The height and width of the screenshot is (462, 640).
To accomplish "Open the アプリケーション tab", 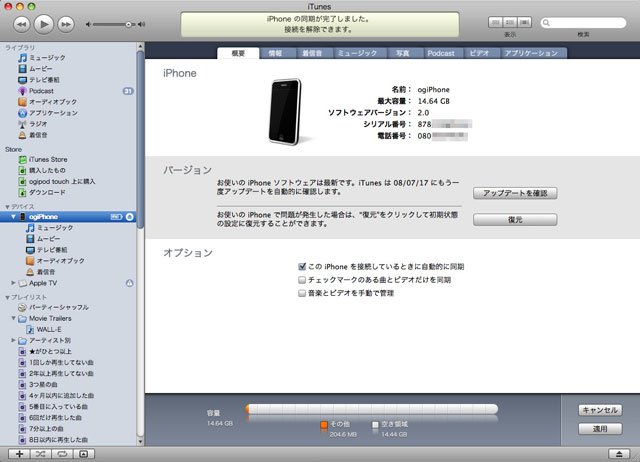I will (531, 53).
